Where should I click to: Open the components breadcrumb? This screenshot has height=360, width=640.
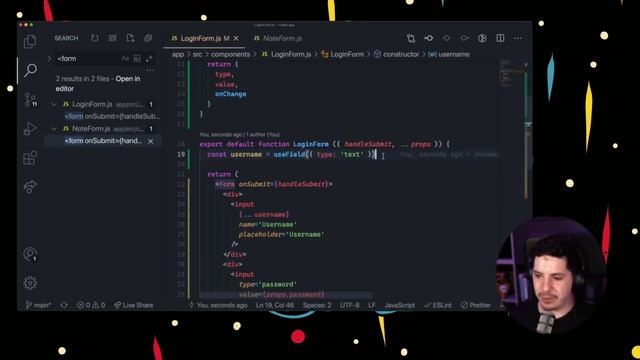pyautogui.click(x=230, y=54)
